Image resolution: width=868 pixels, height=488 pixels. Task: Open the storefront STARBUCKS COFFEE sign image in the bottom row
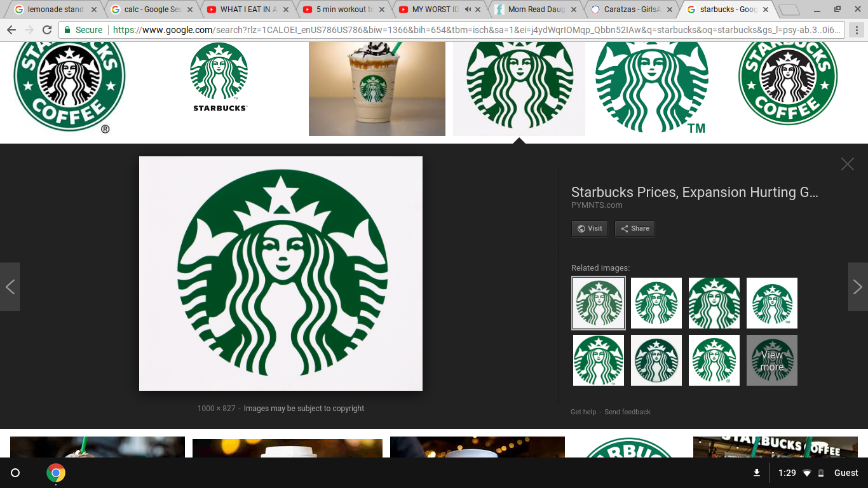(x=775, y=447)
